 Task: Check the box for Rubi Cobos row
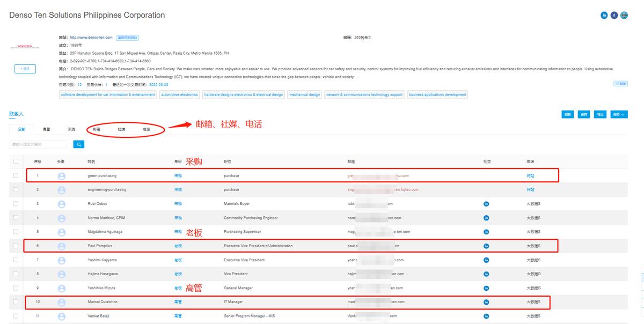pyautogui.click(x=16, y=203)
